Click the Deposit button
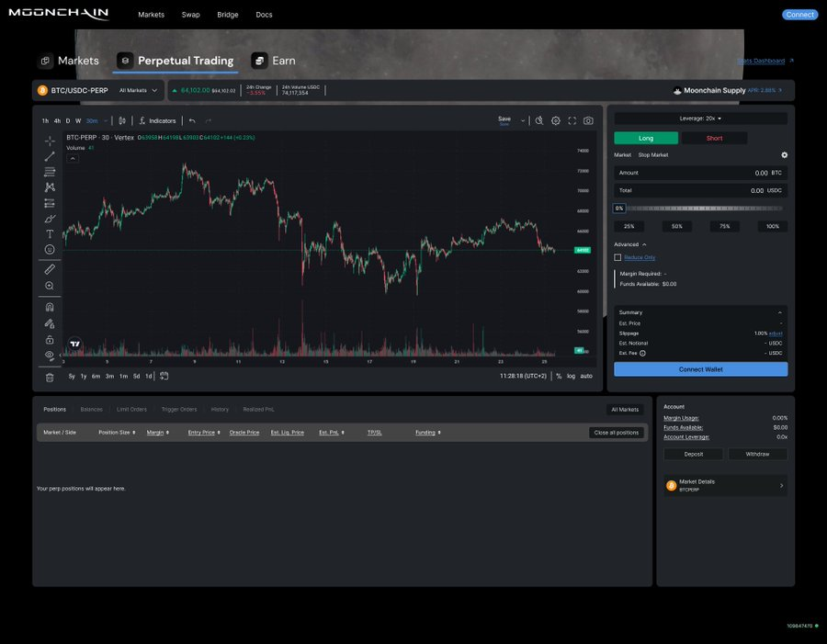Image resolution: width=827 pixels, height=644 pixels. click(693, 454)
